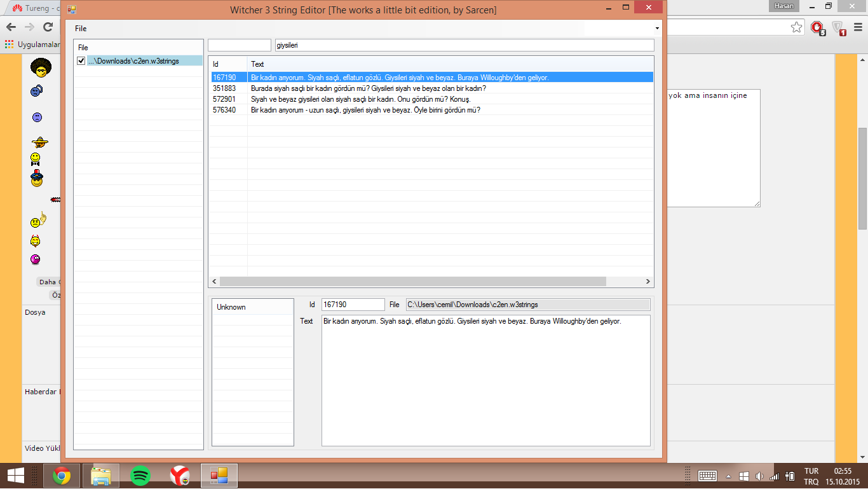The image size is (868, 489).
Task: Open File Explorer from the taskbar
Action: pos(101,476)
